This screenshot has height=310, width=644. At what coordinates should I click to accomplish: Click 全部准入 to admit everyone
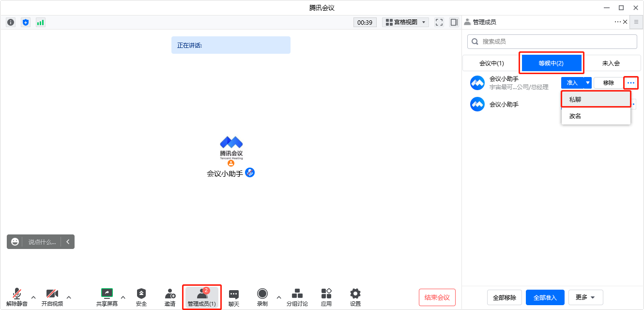click(x=545, y=297)
